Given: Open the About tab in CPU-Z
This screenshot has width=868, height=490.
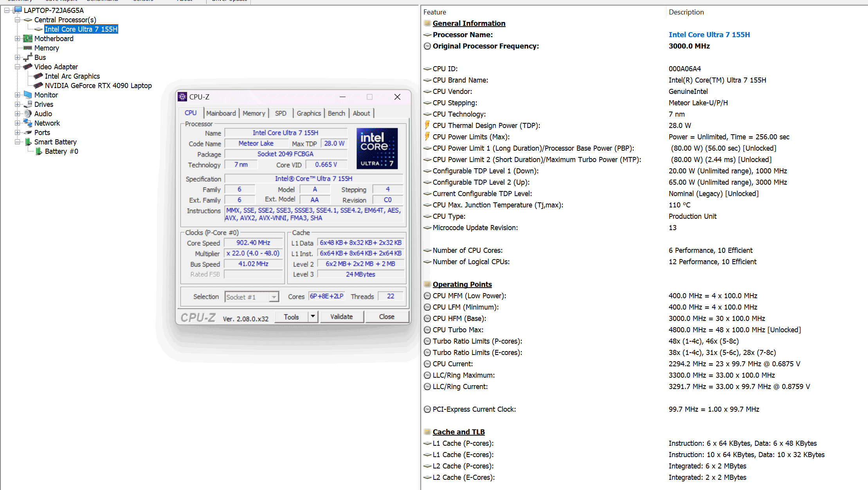Looking at the screenshot, I should click(361, 113).
